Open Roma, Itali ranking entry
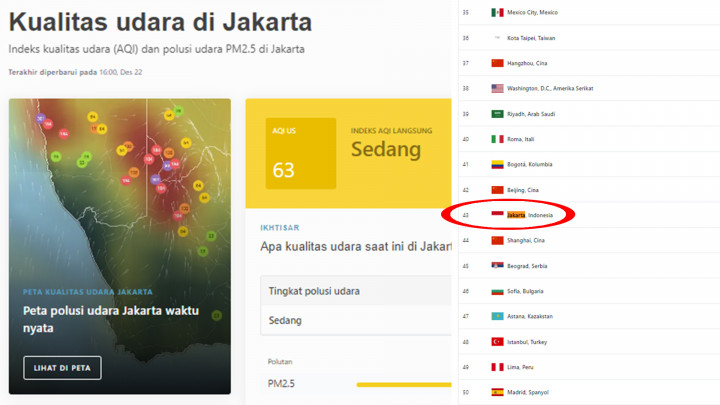This screenshot has height=405, width=720. point(520,139)
